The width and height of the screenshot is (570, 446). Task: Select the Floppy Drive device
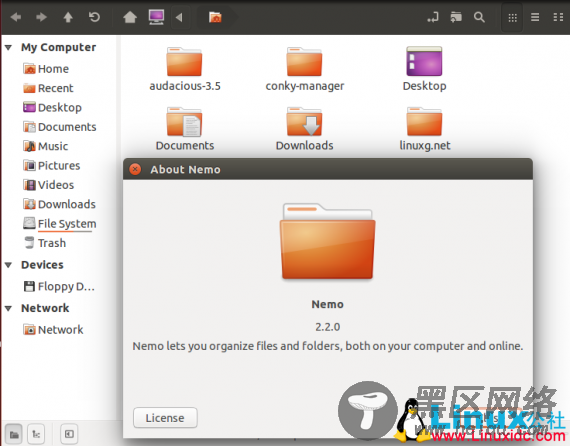(59, 286)
